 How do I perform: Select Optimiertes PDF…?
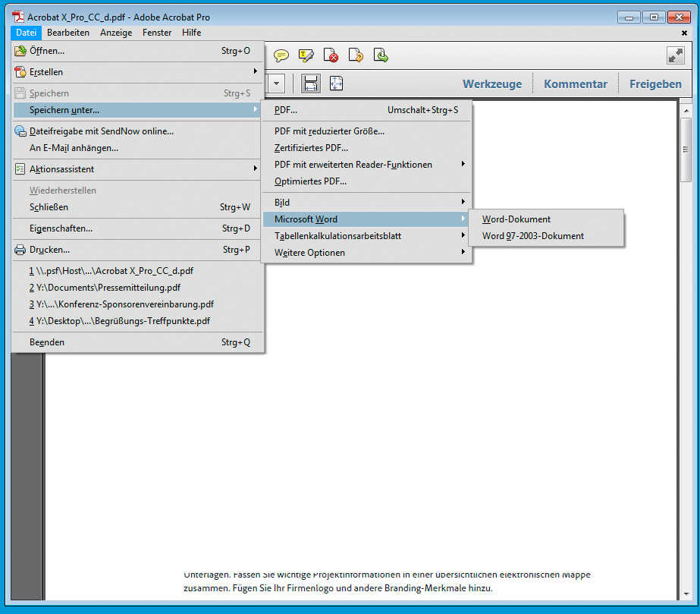coord(366,181)
